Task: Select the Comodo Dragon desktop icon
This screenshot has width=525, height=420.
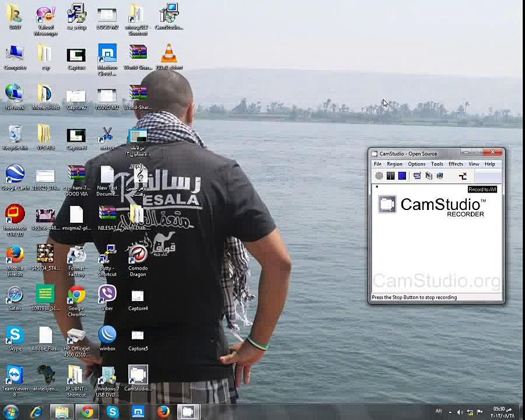Action: [x=138, y=261]
